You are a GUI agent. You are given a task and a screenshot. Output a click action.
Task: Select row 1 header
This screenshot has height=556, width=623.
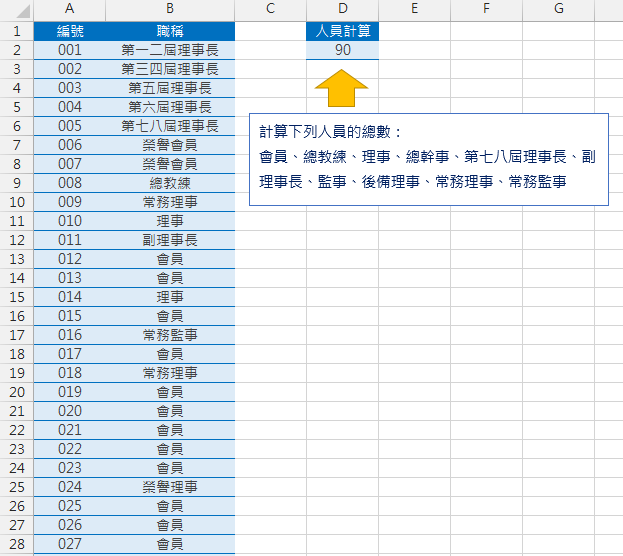(17, 31)
